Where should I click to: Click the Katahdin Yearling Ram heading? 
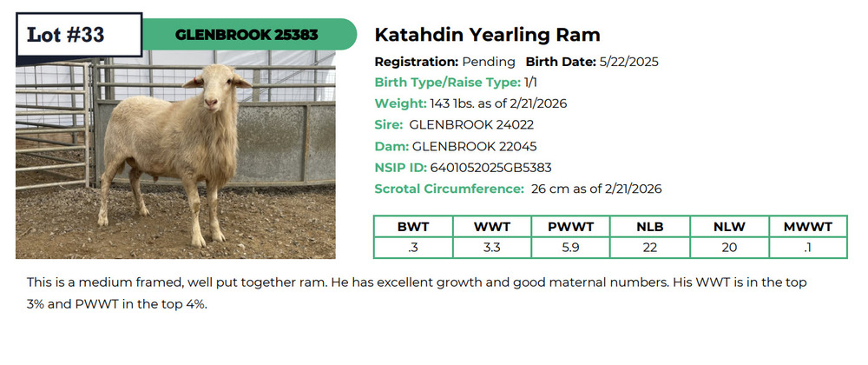click(x=487, y=35)
